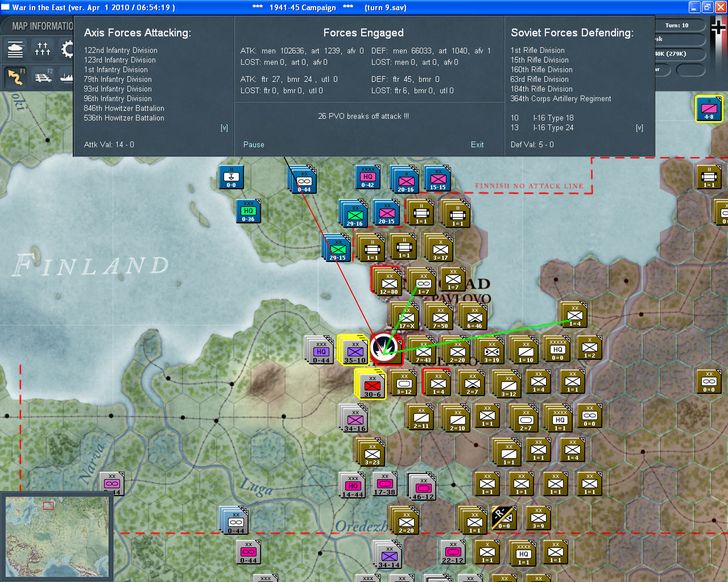Select the German 22-12 unit counter
Screen dimensions: 728x582
click(453, 552)
